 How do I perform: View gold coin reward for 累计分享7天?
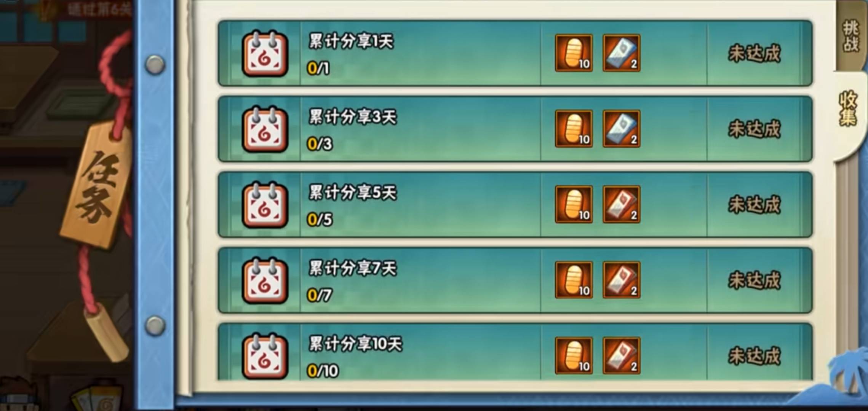[x=574, y=280]
